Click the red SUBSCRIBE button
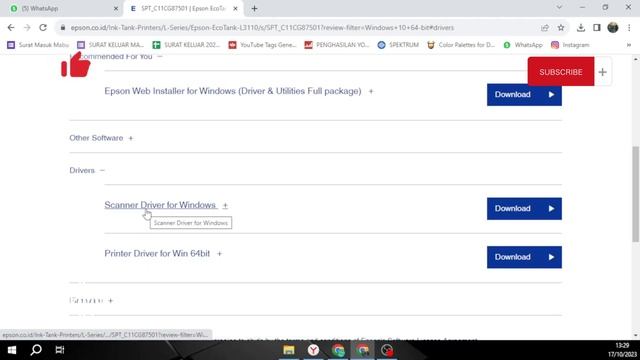The image size is (640, 360). [561, 72]
